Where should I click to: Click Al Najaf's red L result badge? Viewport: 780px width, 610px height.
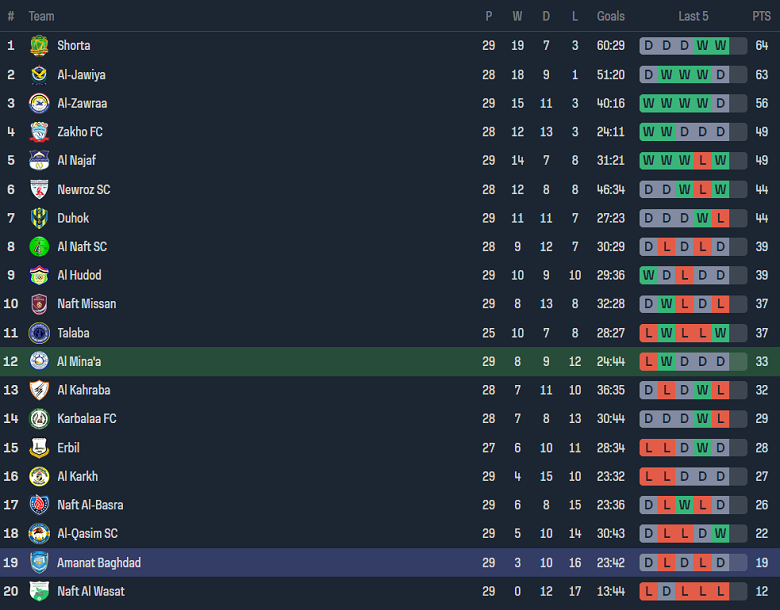pyautogui.click(x=702, y=160)
